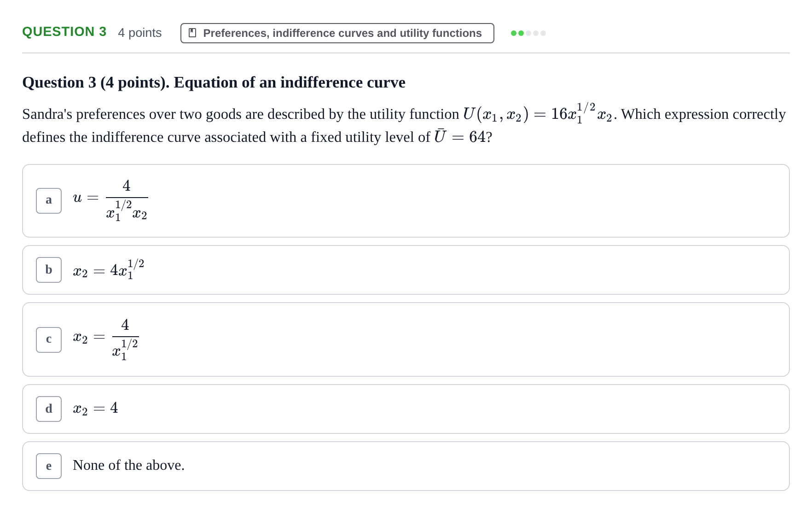Choose answer x2 = 4x1^(1/2)
The width and height of the screenshot is (812, 514).
coord(406,270)
